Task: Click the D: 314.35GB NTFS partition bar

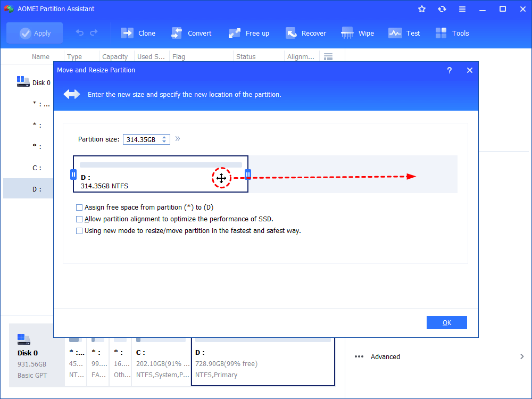Action: 161,174
